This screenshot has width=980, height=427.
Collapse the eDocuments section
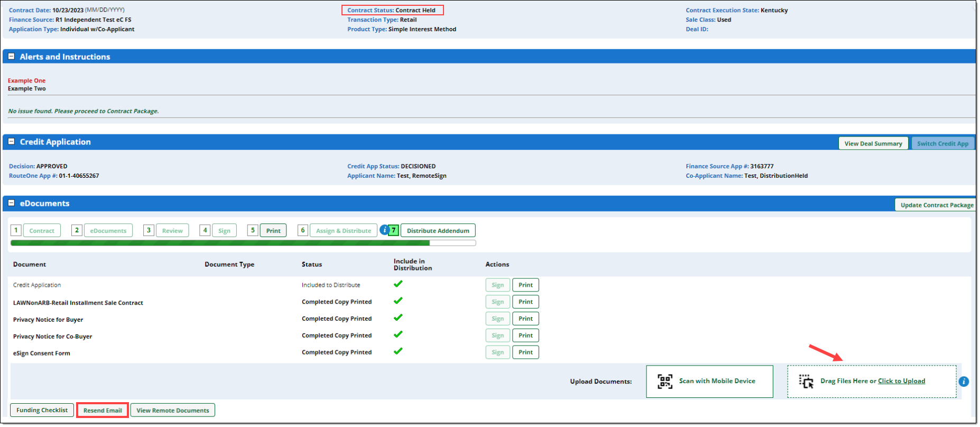(11, 203)
